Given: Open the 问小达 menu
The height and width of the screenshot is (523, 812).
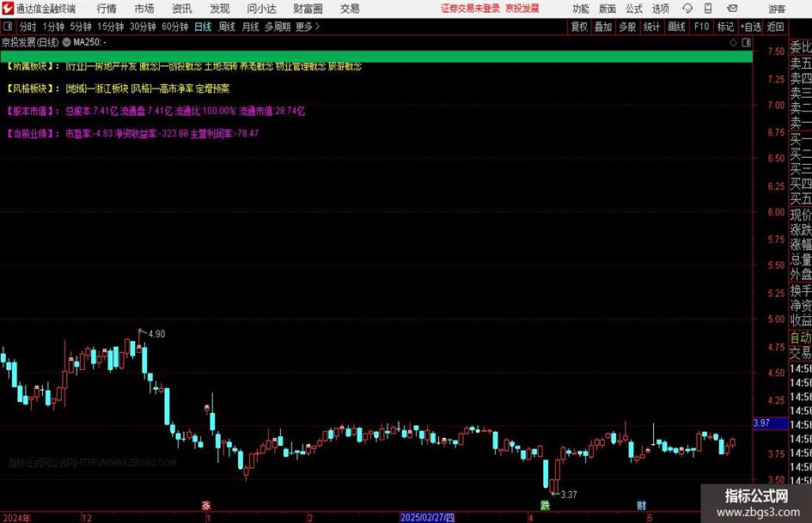Looking at the screenshot, I should click(x=261, y=9).
